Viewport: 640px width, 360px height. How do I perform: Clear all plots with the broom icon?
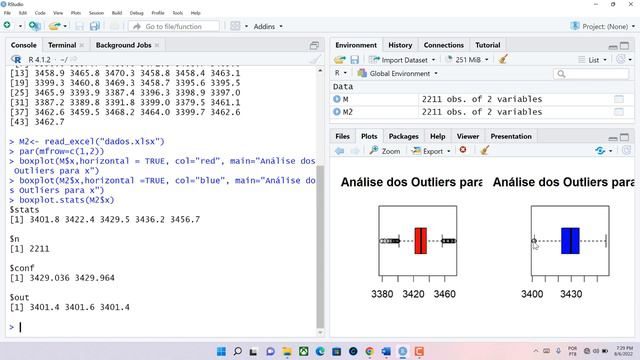pyautogui.click(x=484, y=151)
